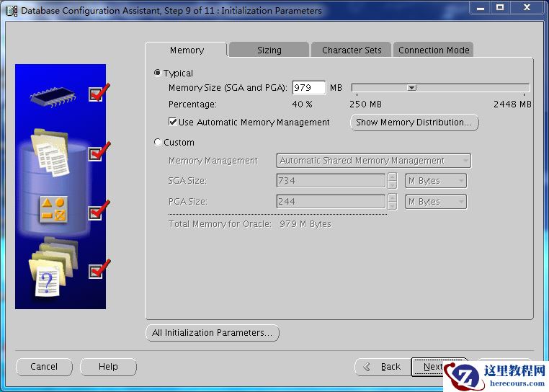This screenshot has height=392, width=549.
Task: Open PGA Size unit dropdown
Action: coord(436,202)
